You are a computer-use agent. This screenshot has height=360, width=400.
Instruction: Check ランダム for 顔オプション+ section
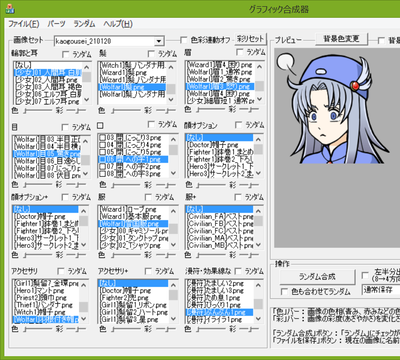[65, 197]
